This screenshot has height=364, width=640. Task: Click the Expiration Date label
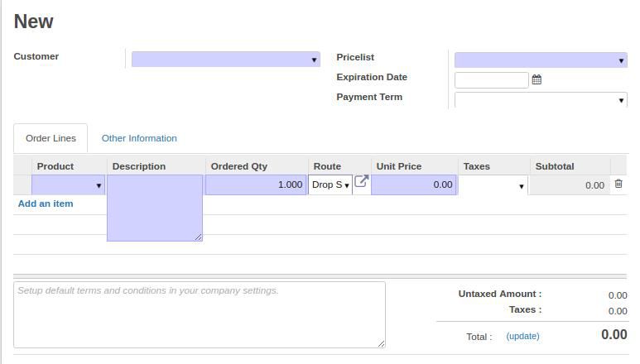[372, 77]
